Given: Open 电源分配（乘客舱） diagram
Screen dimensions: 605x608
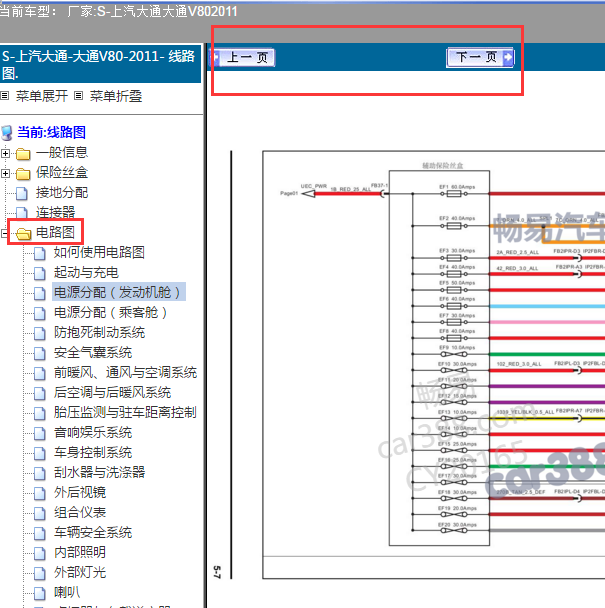Looking at the screenshot, I should (x=112, y=312).
